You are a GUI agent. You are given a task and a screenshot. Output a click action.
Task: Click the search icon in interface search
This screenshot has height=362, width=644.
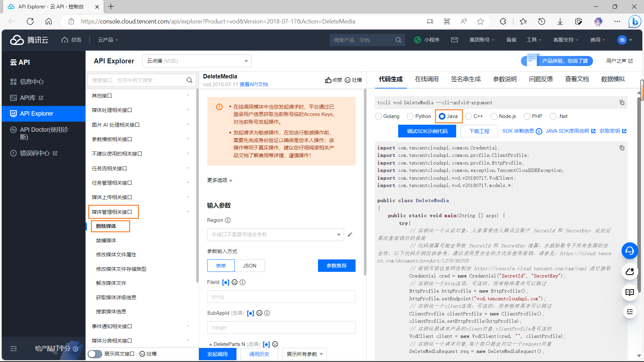[190, 80]
